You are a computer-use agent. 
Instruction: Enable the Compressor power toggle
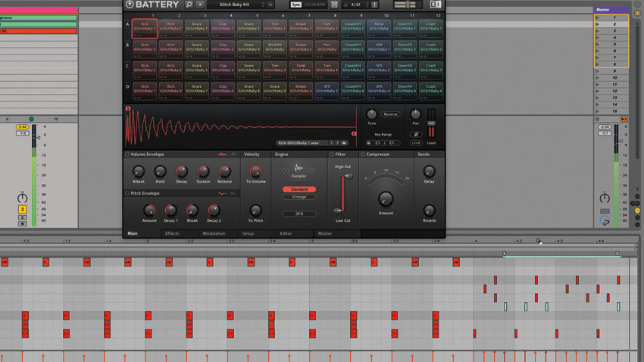pyautogui.click(x=363, y=154)
